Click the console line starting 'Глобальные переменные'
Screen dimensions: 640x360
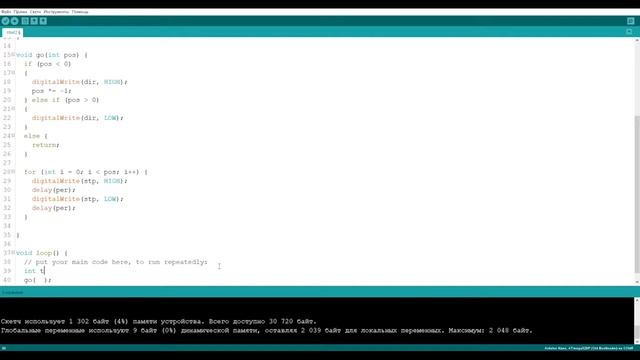(x=267, y=331)
